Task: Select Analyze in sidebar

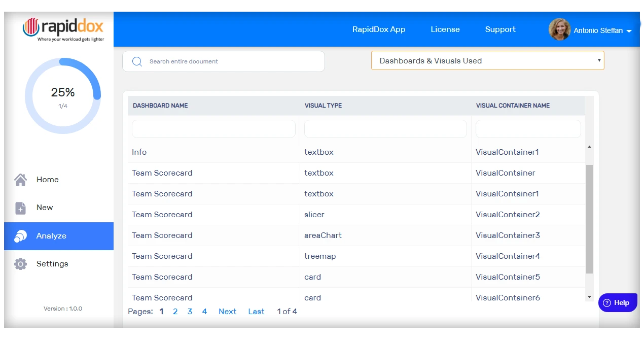Action: 59,236
